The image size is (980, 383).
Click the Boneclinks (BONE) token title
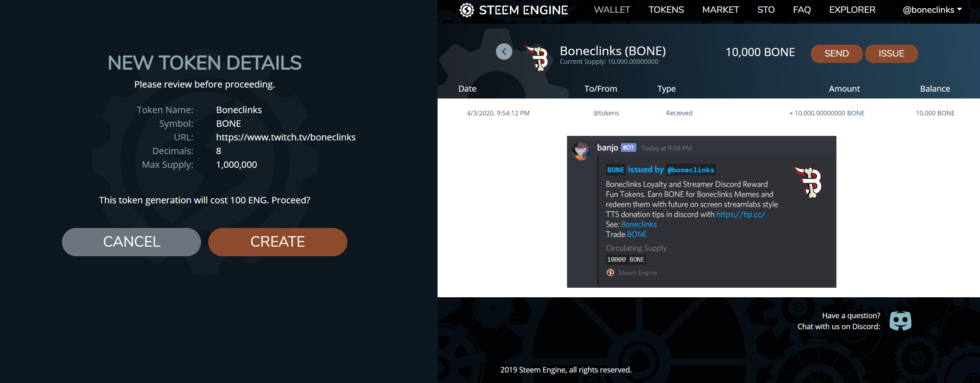613,51
